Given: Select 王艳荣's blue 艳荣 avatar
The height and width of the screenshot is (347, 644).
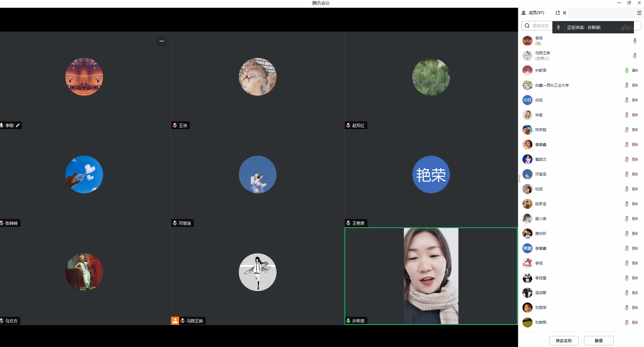Looking at the screenshot, I should (x=431, y=175).
